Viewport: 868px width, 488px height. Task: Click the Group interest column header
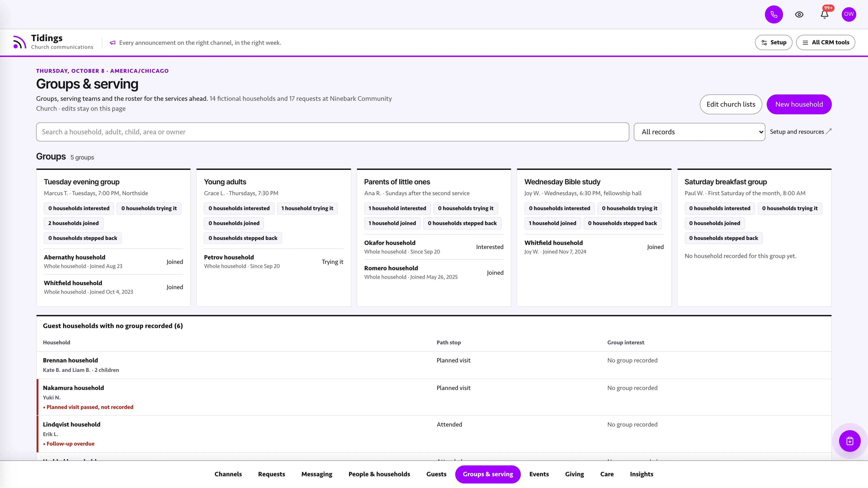[625, 343]
